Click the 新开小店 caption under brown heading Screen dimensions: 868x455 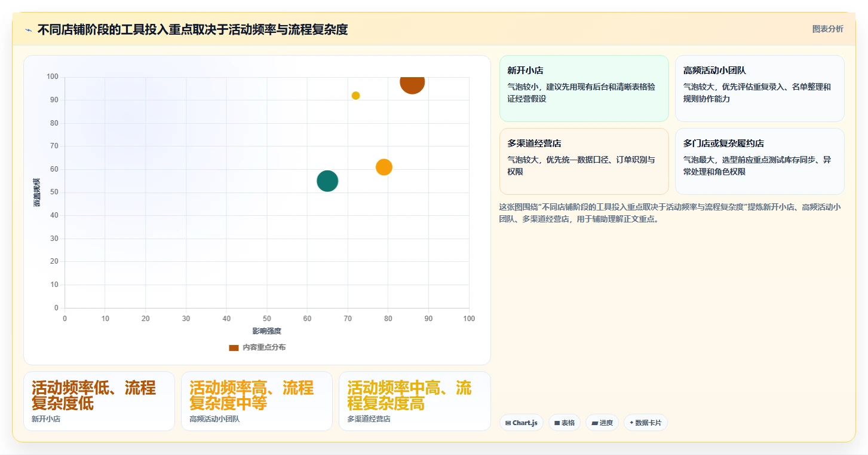point(46,419)
